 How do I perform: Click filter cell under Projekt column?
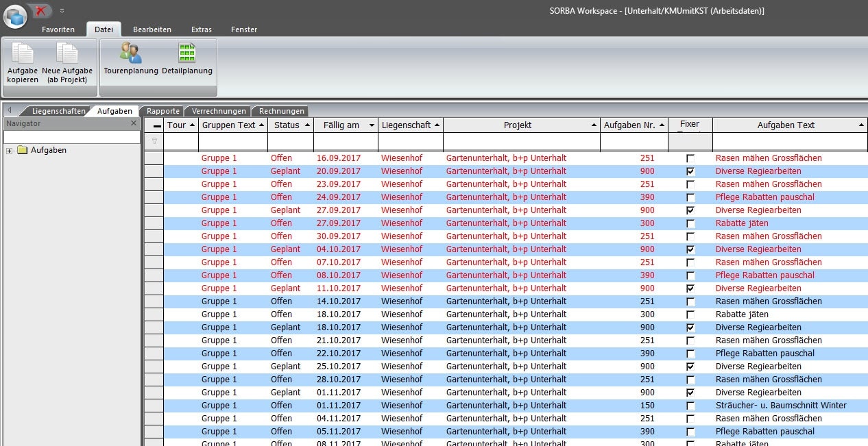[522, 141]
